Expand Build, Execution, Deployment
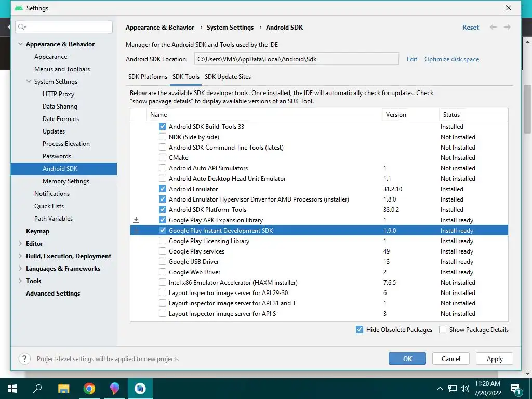 [20, 256]
